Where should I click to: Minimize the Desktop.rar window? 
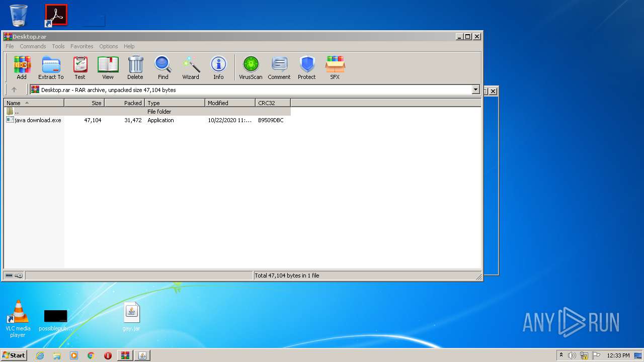459,37
